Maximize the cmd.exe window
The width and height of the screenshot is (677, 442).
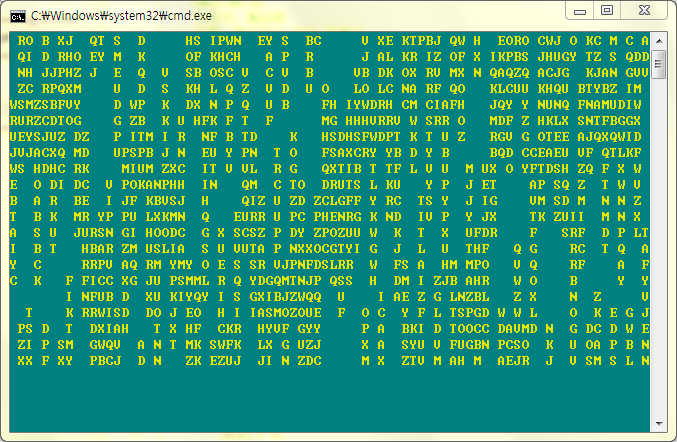607,10
